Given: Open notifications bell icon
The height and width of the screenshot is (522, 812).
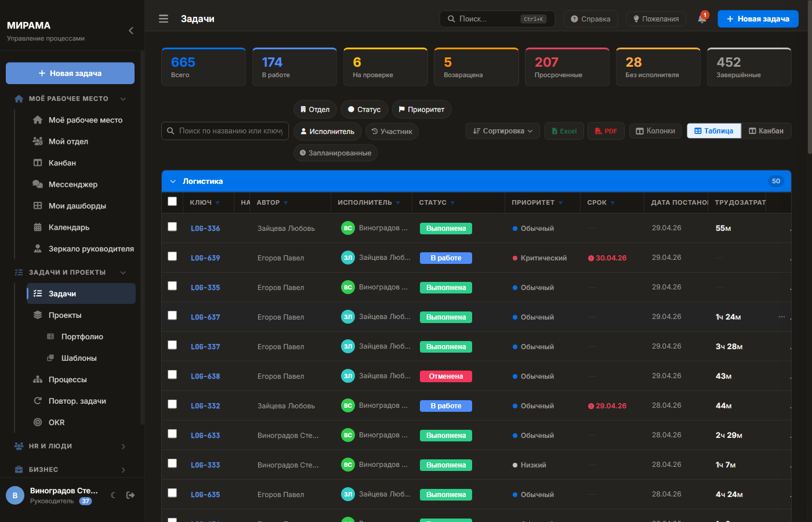Looking at the screenshot, I should tap(702, 19).
